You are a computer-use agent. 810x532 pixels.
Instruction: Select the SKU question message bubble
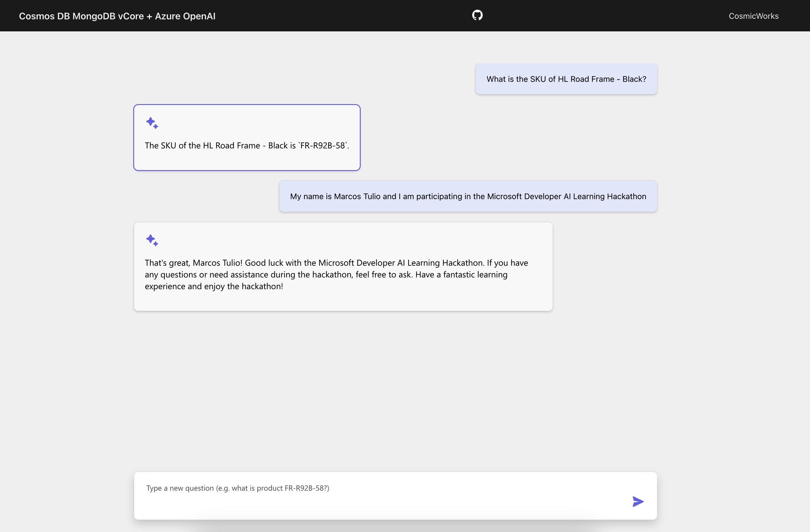[x=566, y=79]
